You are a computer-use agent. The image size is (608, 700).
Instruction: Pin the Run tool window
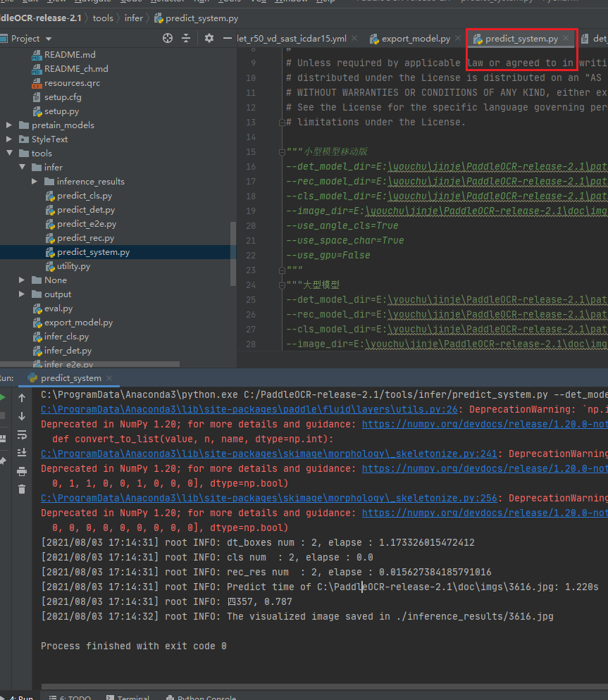click(x=4, y=460)
